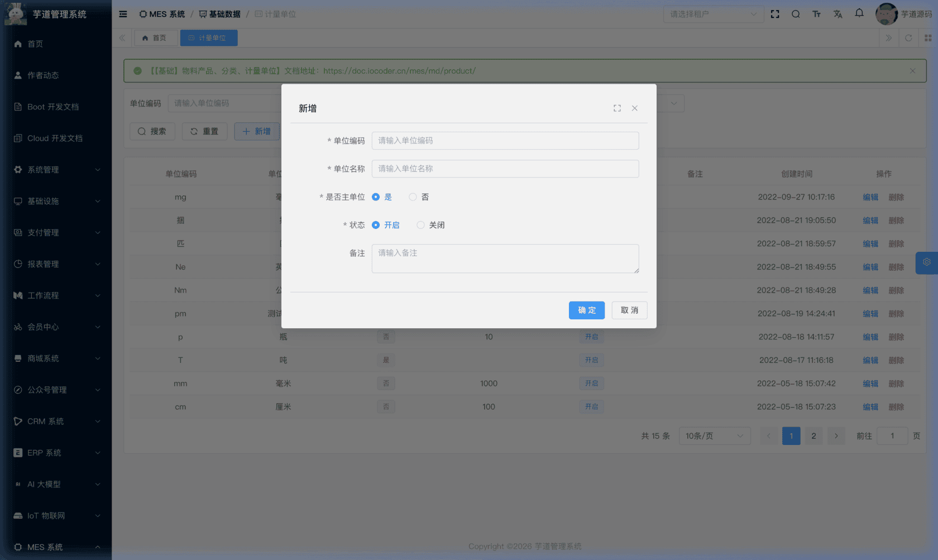Click the font size icon in header
This screenshot has height=560, width=938.
click(x=816, y=14)
